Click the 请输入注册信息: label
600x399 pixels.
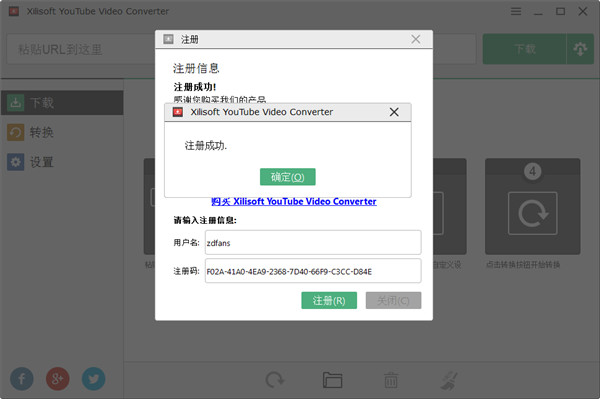coord(205,220)
